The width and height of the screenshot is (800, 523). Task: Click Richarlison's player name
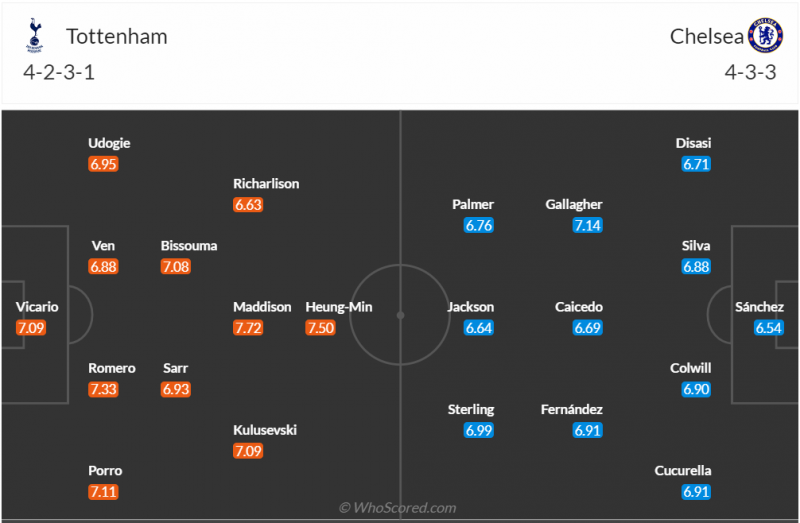tap(266, 184)
